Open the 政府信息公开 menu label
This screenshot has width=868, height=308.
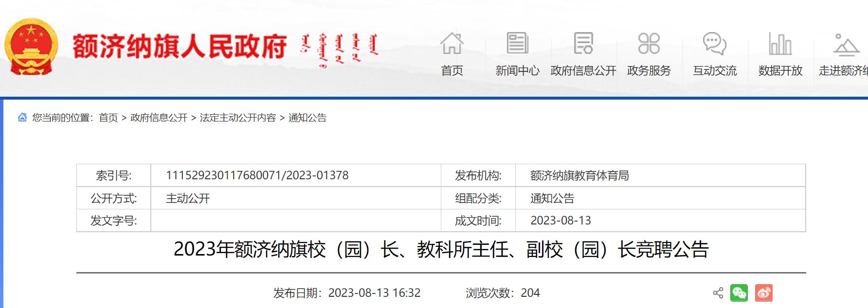(583, 70)
